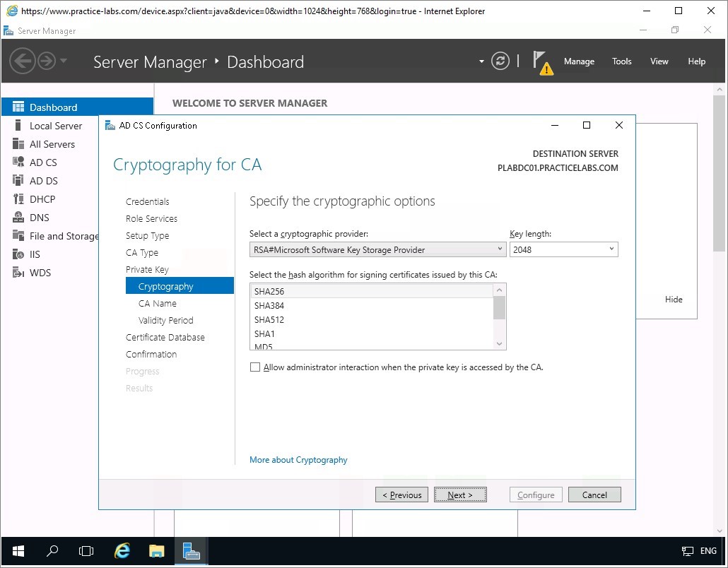Click the Server Manager title bar icon

[8, 31]
